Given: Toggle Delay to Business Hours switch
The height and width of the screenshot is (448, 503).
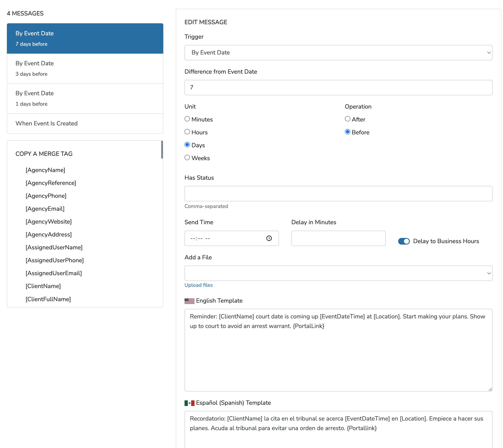Looking at the screenshot, I should pos(404,241).
